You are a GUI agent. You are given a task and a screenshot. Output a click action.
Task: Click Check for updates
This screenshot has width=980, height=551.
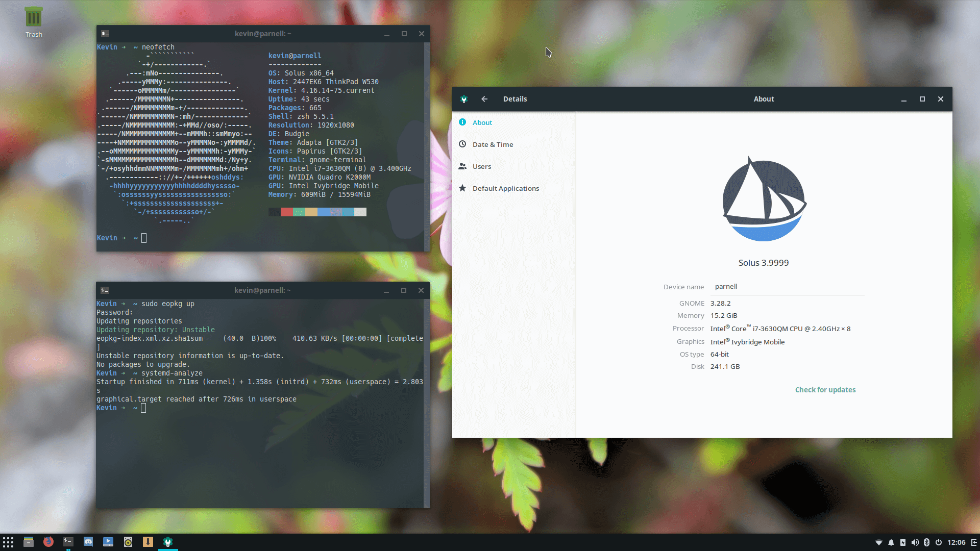tap(825, 390)
